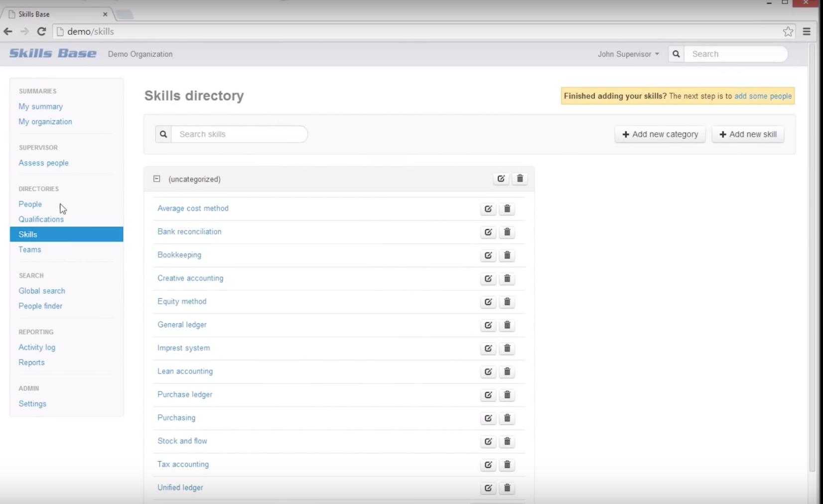Click Add new category button
Viewport: 823px width, 504px height.
pos(660,134)
